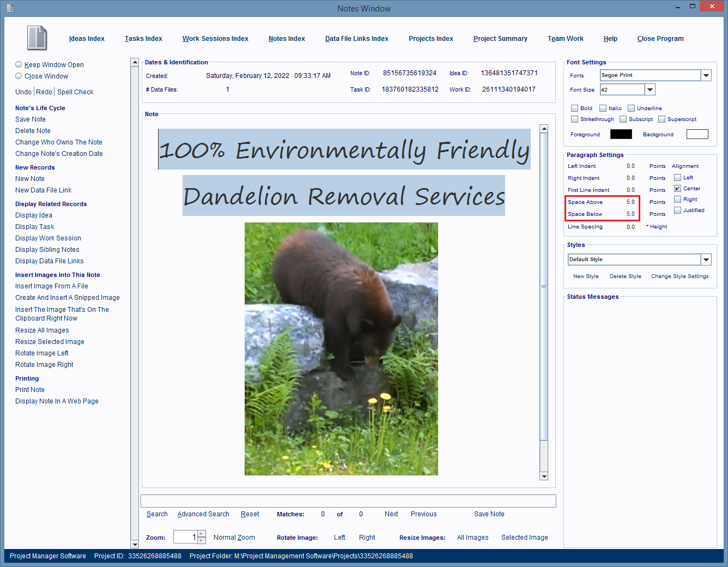Click Selected Image resize option

coord(525,538)
